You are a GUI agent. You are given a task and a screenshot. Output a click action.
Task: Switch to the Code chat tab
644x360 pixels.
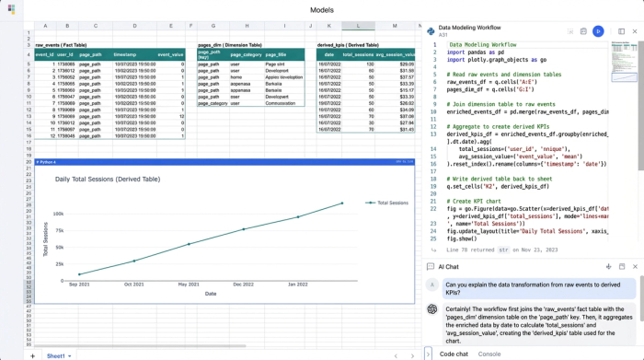click(x=454, y=354)
